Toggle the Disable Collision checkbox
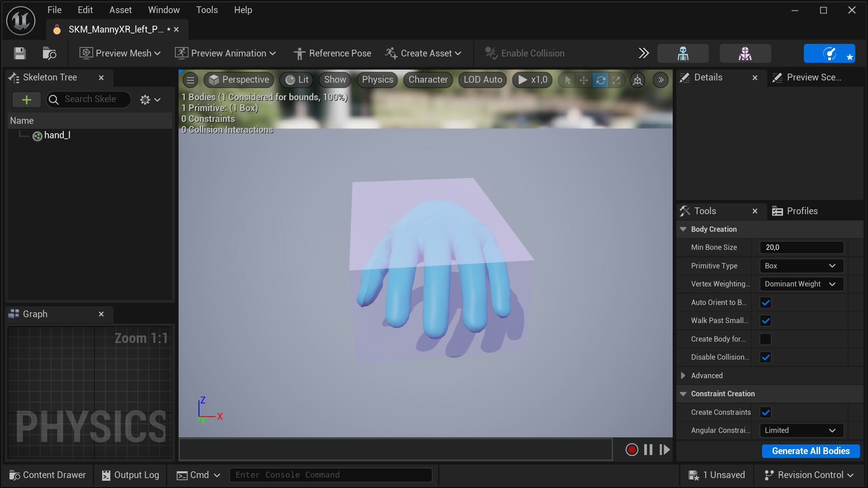868x488 pixels. coord(765,357)
